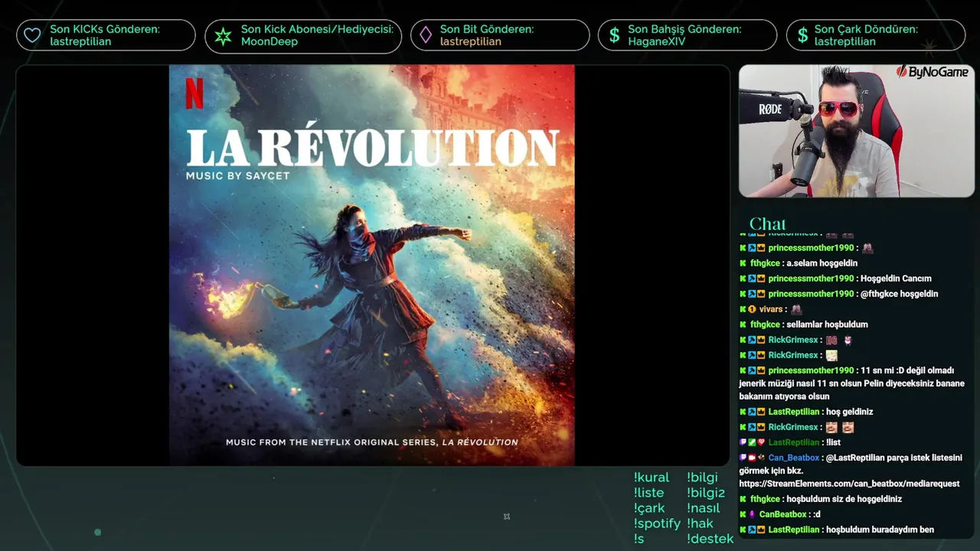Click the Chat panel heading

[x=768, y=224]
